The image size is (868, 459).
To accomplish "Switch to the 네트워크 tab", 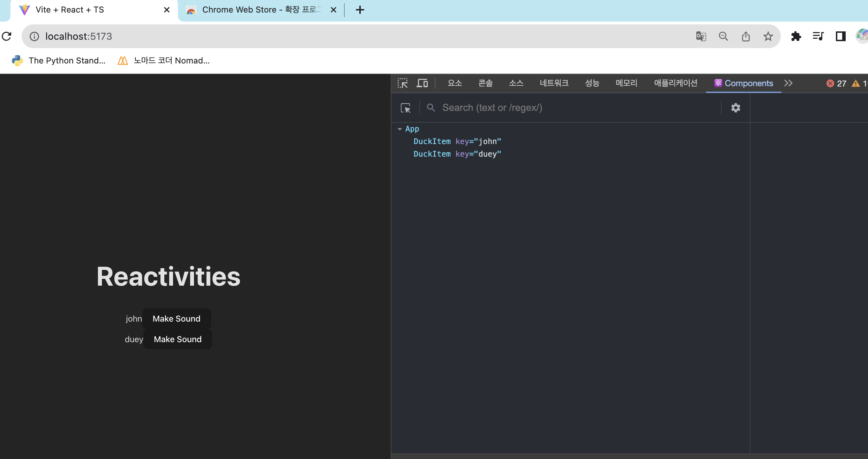I will click(554, 83).
